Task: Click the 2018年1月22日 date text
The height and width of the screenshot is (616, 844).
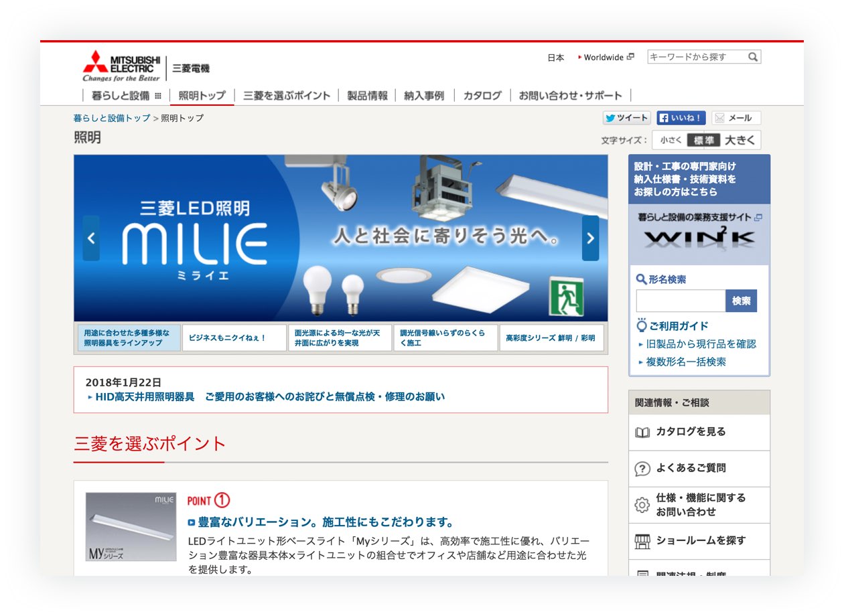Action: [x=124, y=382]
